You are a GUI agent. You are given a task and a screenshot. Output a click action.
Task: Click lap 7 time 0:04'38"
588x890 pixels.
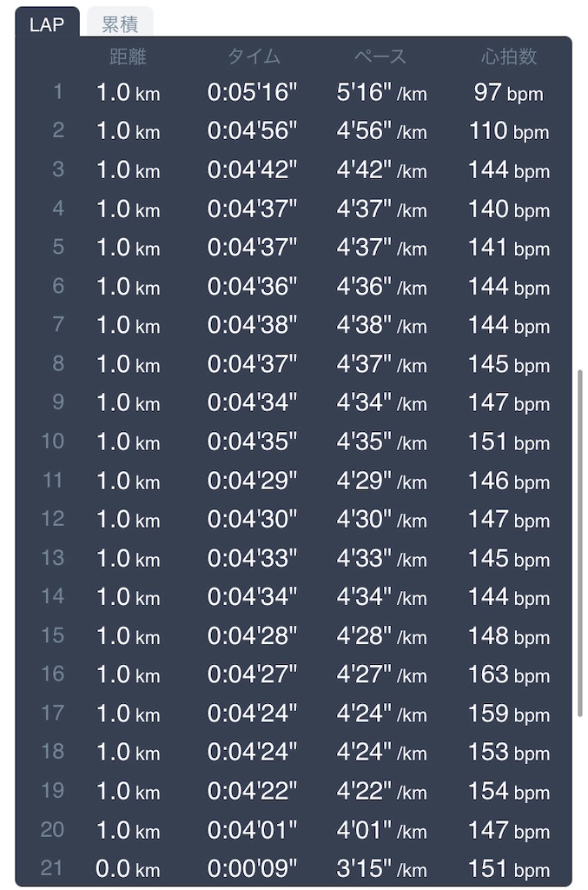tap(252, 325)
